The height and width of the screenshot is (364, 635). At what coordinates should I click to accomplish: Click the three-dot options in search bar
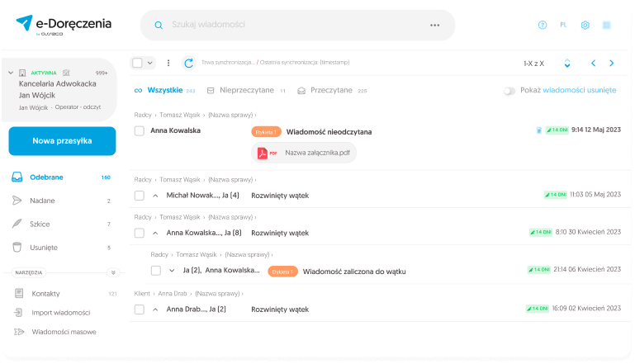[x=435, y=25]
